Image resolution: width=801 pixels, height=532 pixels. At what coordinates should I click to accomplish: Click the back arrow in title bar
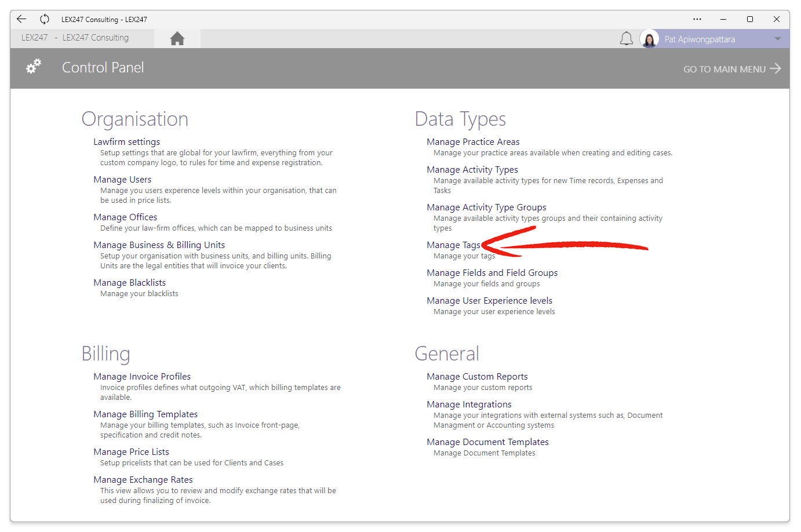click(x=21, y=19)
